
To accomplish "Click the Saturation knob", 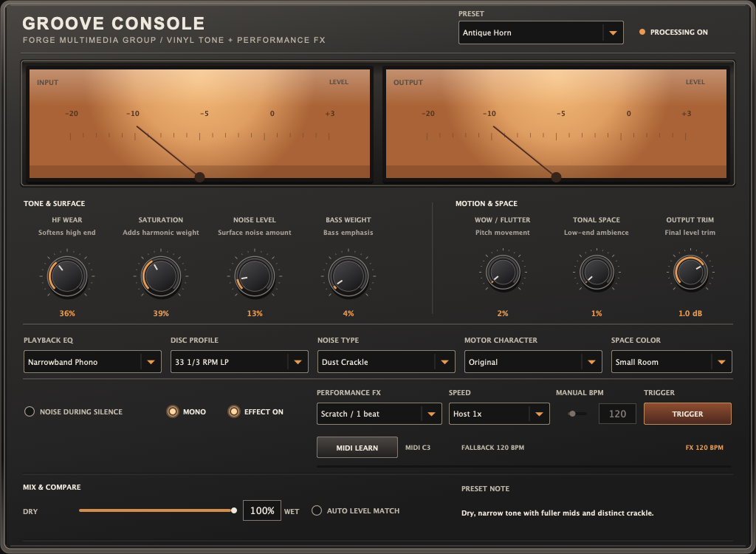I will click(160, 276).
